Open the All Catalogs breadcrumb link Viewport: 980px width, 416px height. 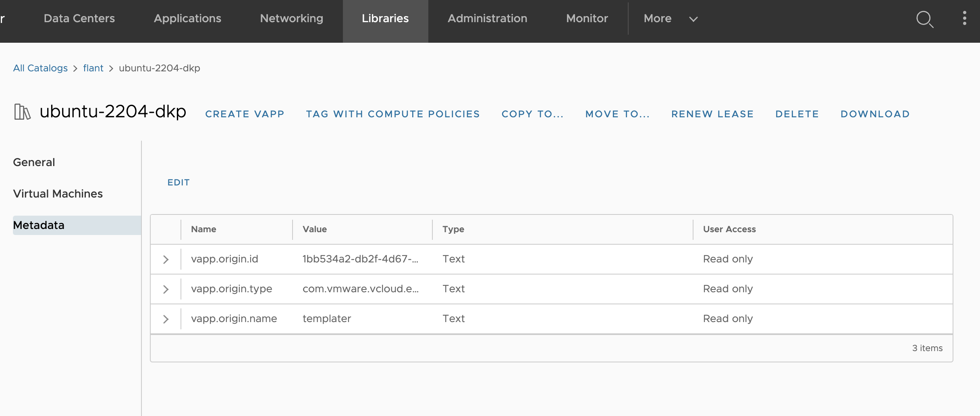[40, 68]
